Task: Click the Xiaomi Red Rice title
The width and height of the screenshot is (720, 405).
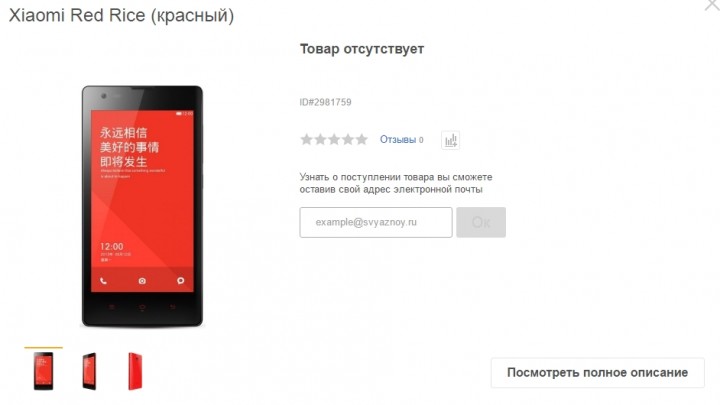Action: (122, 16)
